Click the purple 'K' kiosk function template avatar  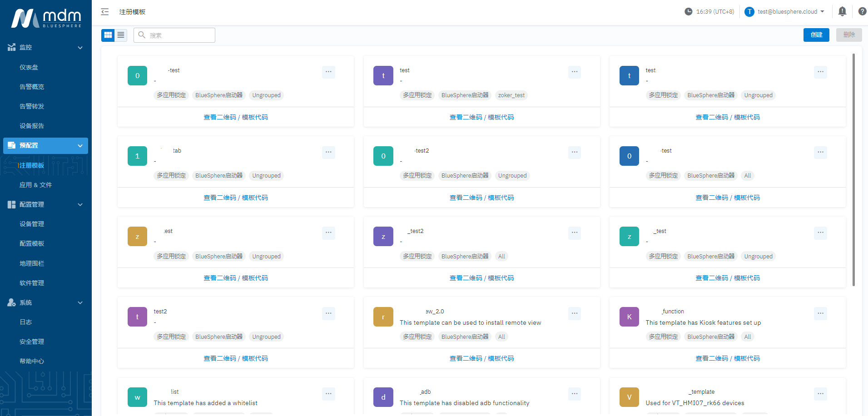click(629, 317)
